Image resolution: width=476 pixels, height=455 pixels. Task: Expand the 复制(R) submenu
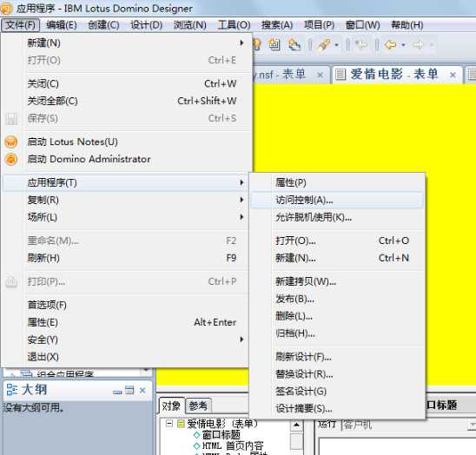coord(127,200)
